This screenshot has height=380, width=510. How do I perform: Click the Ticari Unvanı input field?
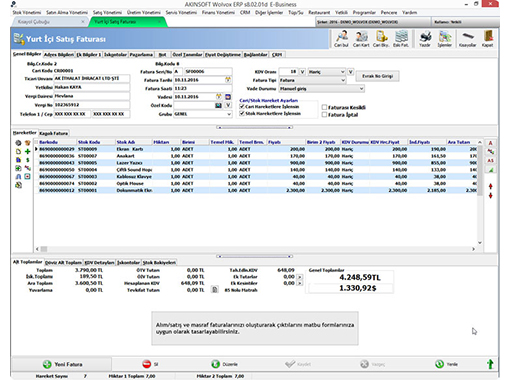(x=92, y=79)
